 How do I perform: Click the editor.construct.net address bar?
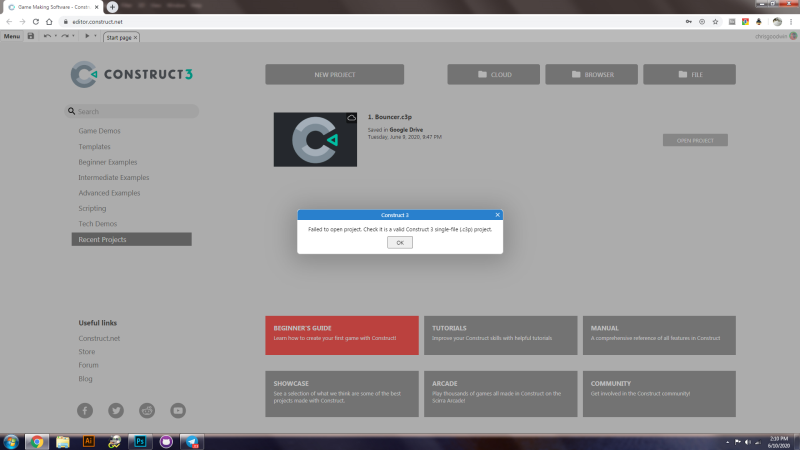[371, 22]
